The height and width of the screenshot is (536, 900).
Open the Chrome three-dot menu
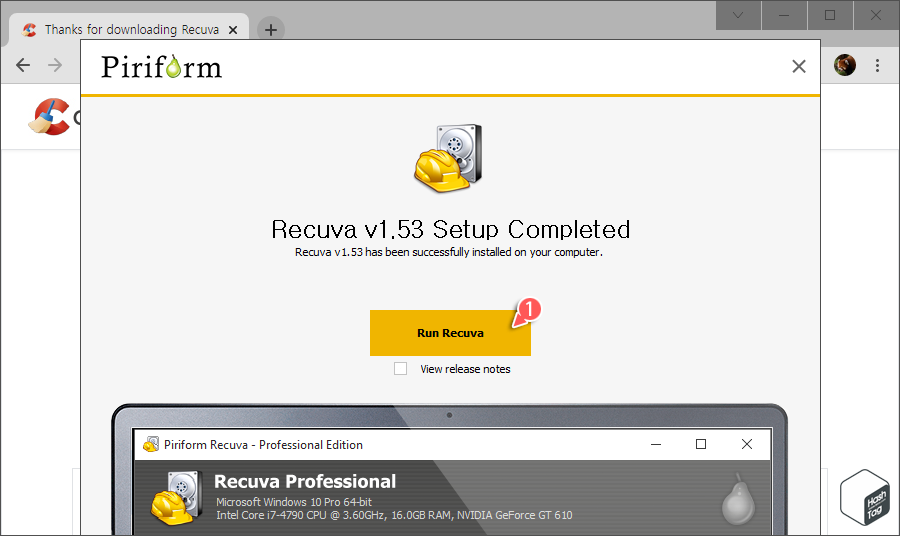click(877, 65)
